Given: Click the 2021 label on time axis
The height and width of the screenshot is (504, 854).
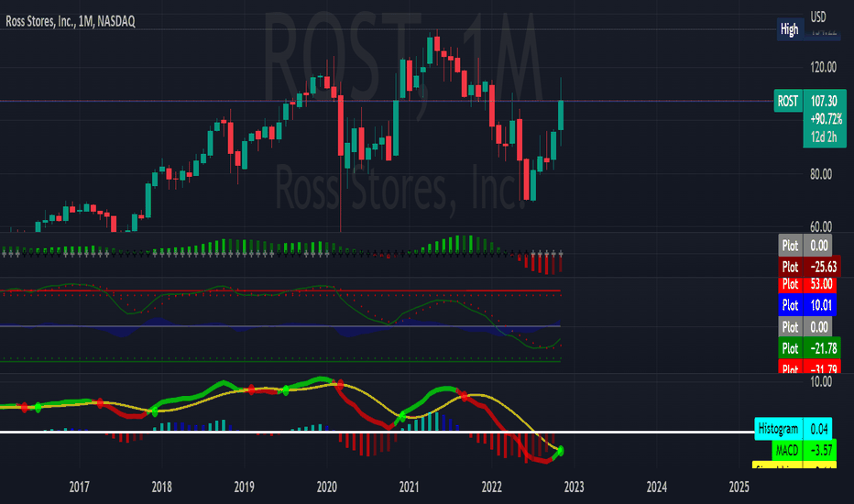Looking at the screenshot, I should pyautogui.click(x=409, y=487).
